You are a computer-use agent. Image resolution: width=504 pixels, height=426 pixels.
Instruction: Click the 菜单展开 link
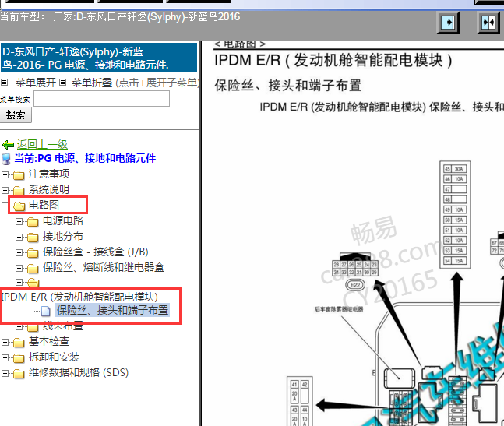[36, 83]
